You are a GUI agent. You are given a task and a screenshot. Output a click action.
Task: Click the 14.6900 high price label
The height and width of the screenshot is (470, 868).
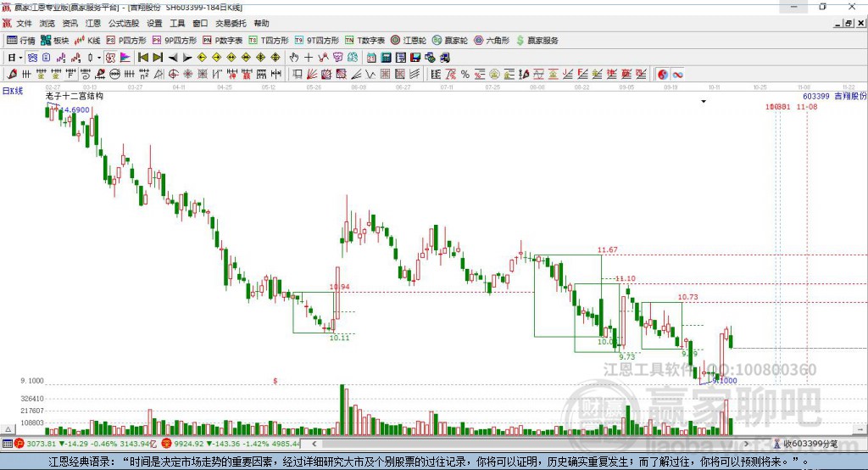75,109
